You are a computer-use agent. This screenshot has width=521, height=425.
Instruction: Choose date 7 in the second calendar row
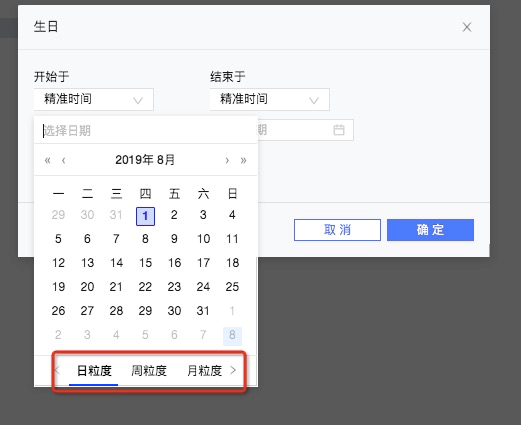(x=116, y=239)
